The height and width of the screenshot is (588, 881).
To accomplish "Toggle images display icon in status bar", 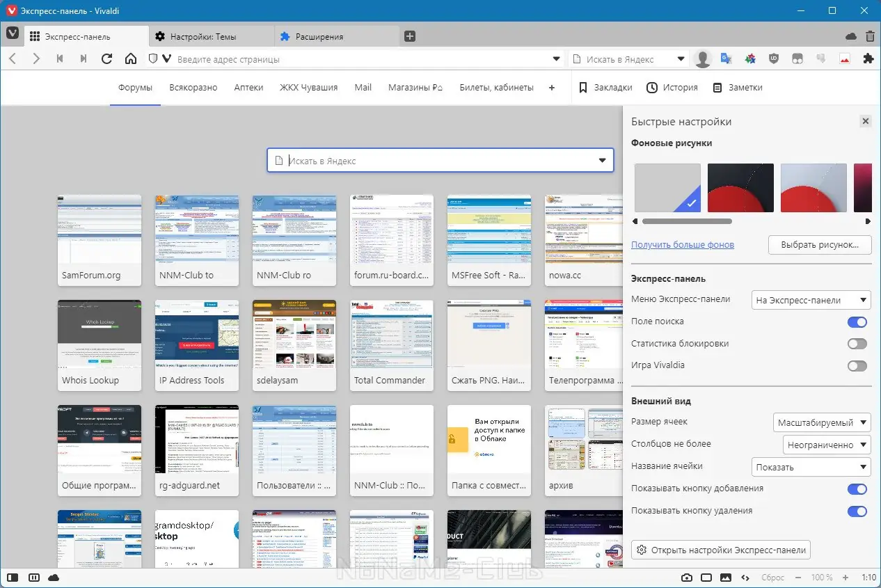I will tap(726, 578).
